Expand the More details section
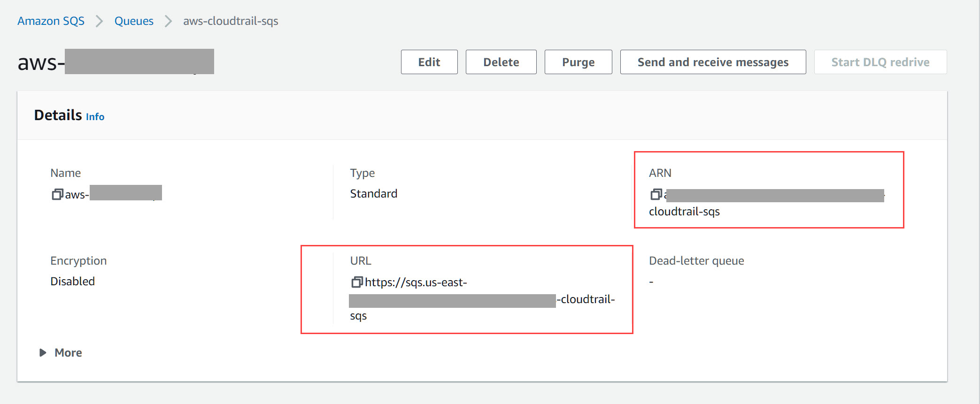980x404 pixels. 61,353
